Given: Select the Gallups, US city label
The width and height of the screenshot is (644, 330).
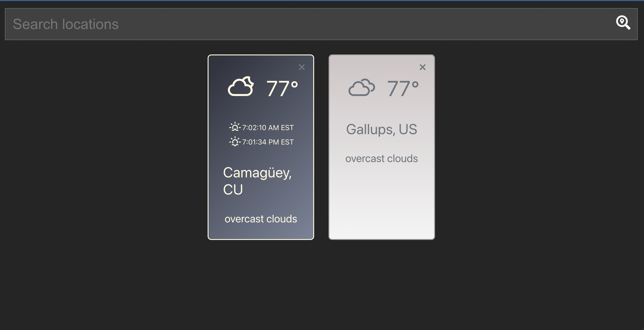Looking at the screenshot, I should click(x=382, y=129).
